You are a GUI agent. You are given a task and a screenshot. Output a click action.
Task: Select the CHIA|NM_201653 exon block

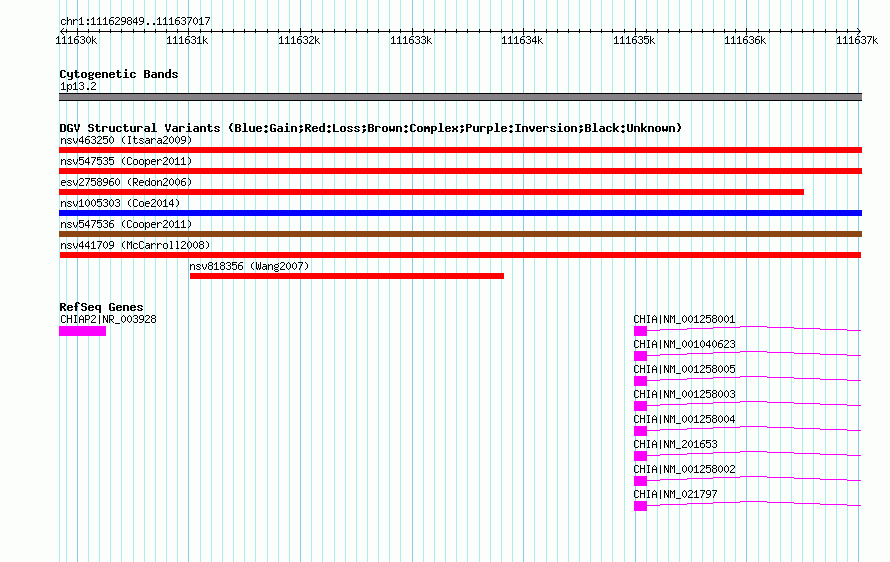point(640,456)
